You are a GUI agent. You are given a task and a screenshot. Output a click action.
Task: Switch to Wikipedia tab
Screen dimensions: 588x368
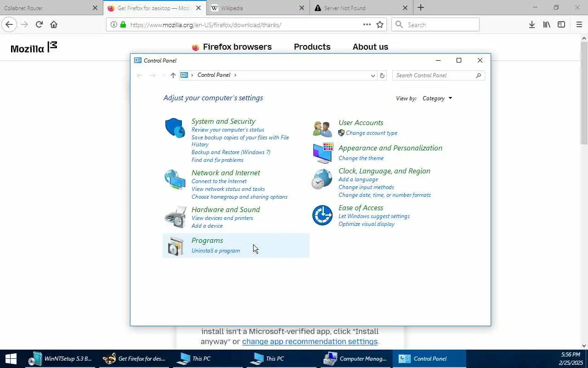259,8
